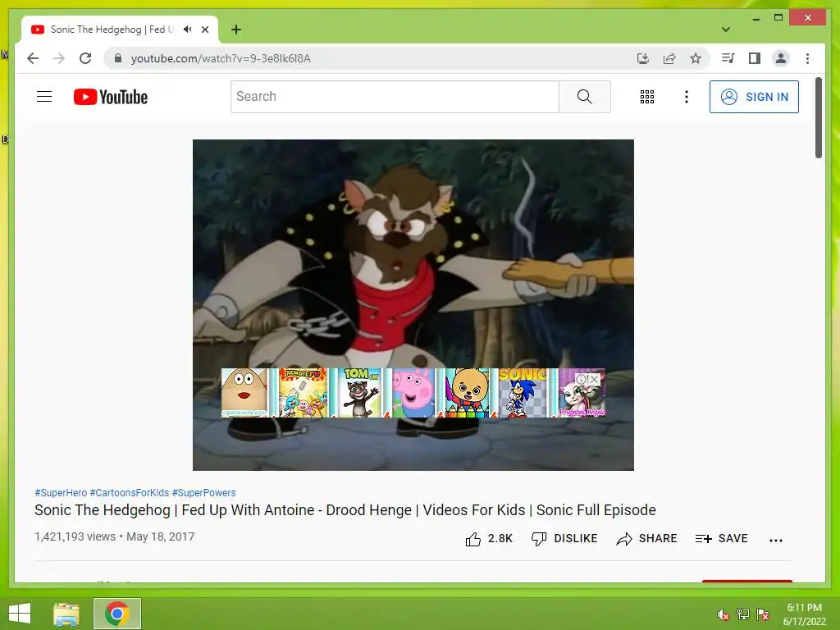Save the video to a playlist

721,538
